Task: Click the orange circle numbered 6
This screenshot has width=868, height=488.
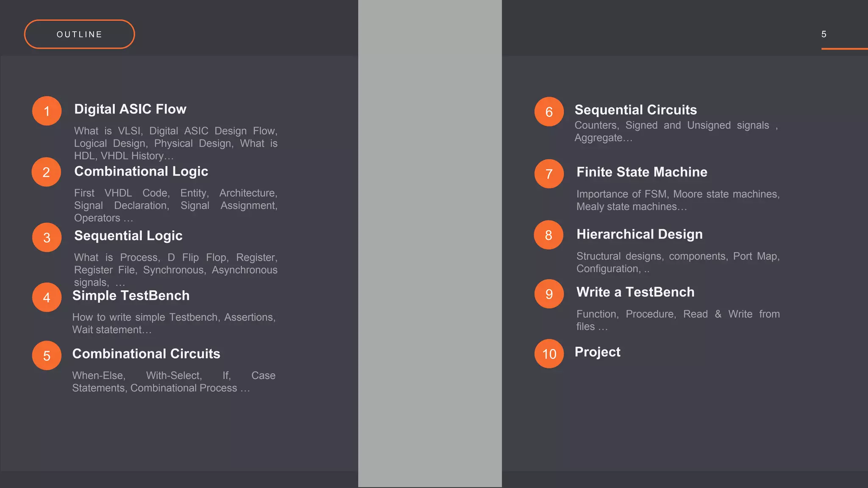Action: click(549, 112)
